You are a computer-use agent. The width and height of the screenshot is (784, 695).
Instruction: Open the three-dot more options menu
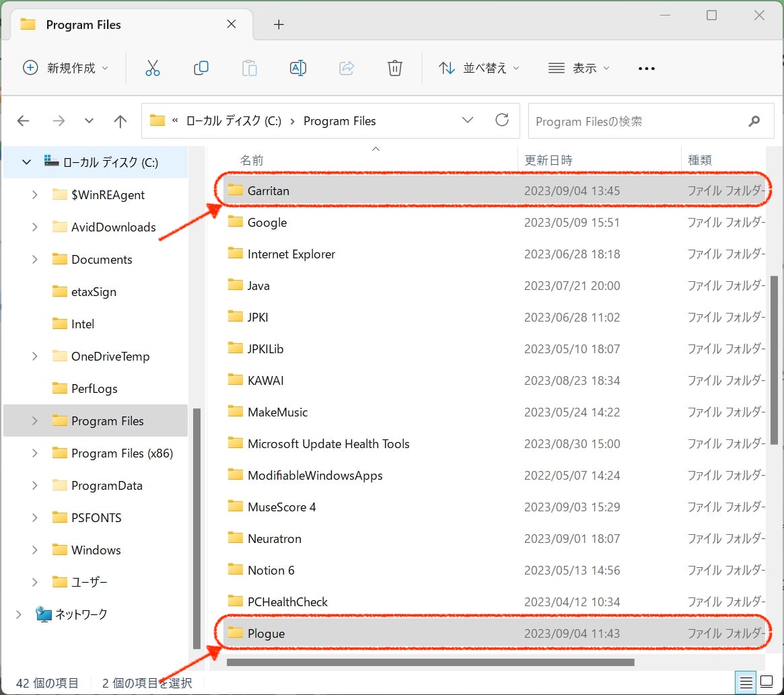tap(647, 69)
